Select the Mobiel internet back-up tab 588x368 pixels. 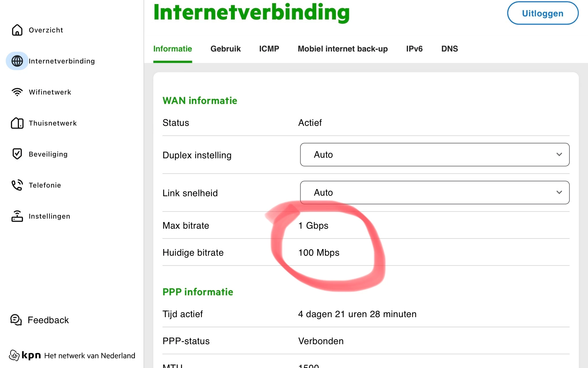coord(343,49)
